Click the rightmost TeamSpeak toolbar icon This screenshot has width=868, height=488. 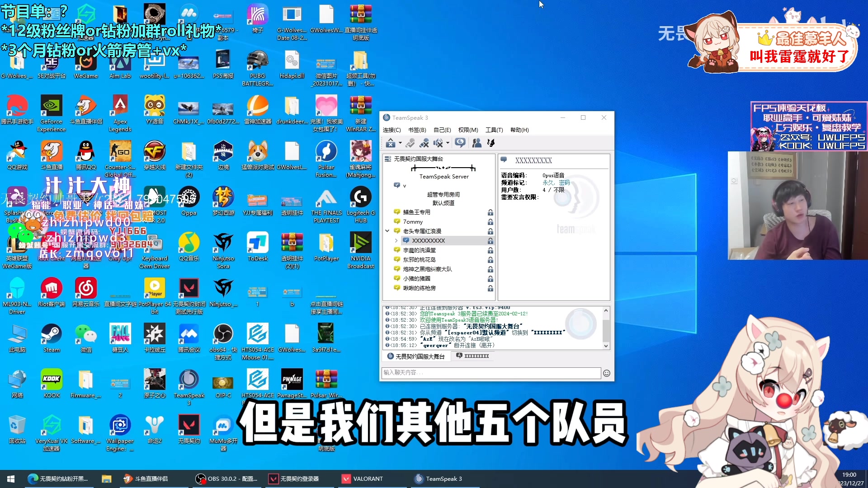click(491, 143)
